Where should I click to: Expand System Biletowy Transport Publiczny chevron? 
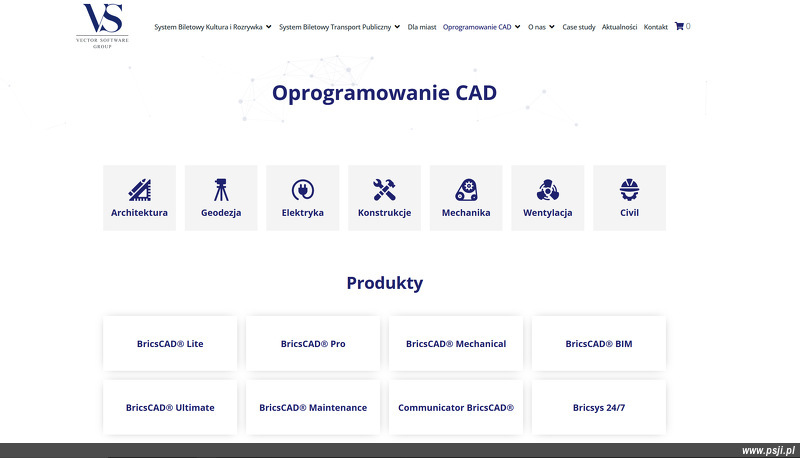tap(397, 27)
